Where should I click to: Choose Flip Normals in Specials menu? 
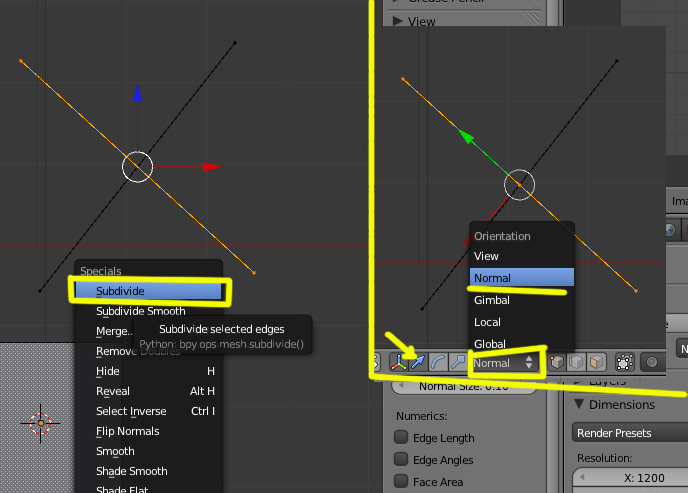tap(149, 431)
